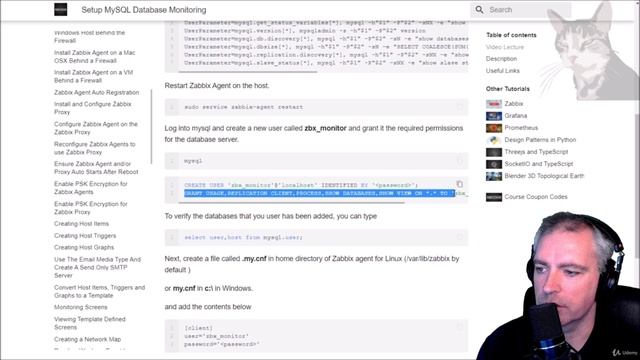Click the CREATE USER code line
Viewport: 640px width, 360px height.
coord(301,185)
